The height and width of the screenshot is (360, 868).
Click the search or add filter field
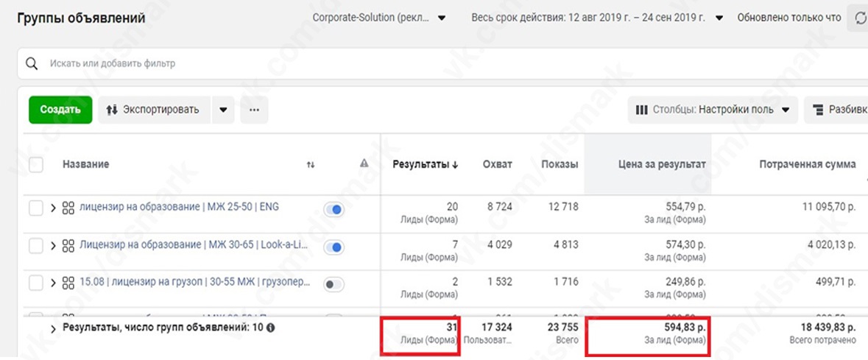[294, 64]
